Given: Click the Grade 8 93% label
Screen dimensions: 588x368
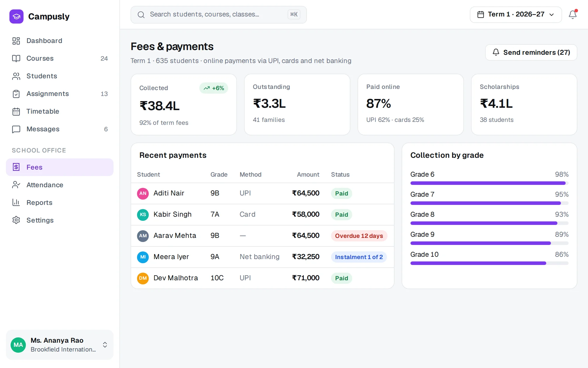Looking at the screenshot, I should (562, 214).
